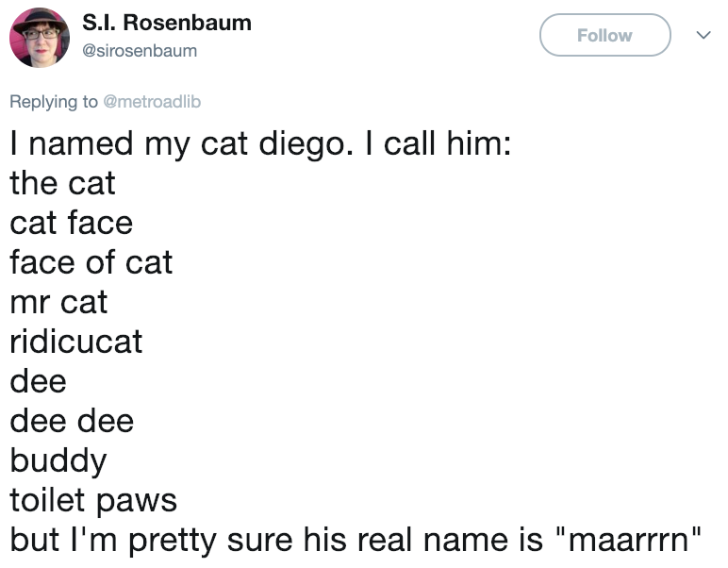Screen dimensions: 728x568
Task: Select the 'mr cat' line
Action: tap(59, 302)
